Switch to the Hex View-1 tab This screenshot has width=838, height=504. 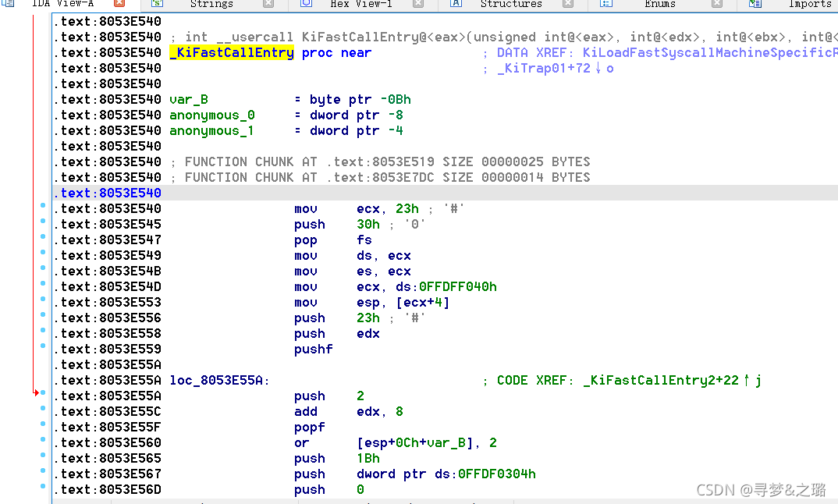click(x=361, y=4)
